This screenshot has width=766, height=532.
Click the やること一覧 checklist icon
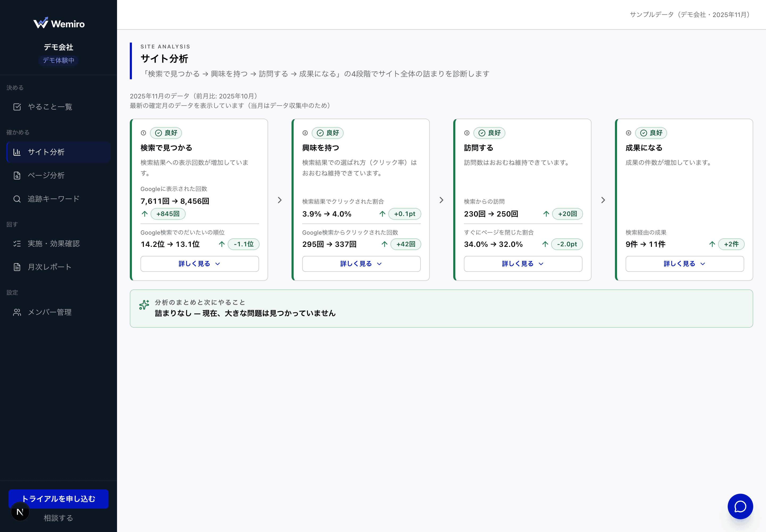[x=17, y=107]
